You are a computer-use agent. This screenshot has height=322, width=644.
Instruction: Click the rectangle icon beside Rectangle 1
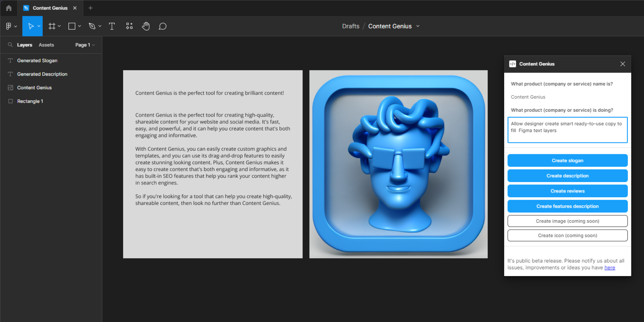pyautogui.click(x=10, y=101)
